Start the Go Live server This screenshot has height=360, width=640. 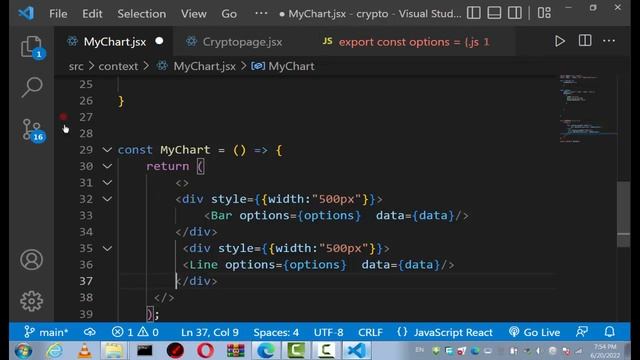tap(534, 332)
